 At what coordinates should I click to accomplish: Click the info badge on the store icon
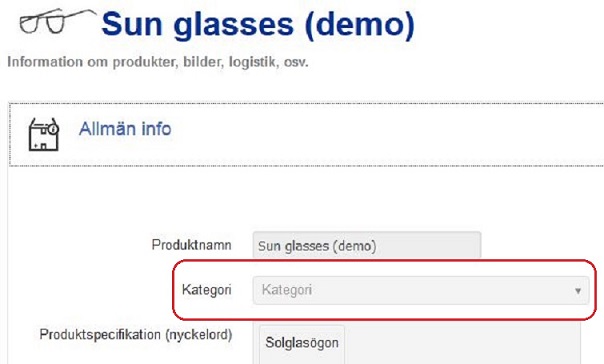click(53, 129)
